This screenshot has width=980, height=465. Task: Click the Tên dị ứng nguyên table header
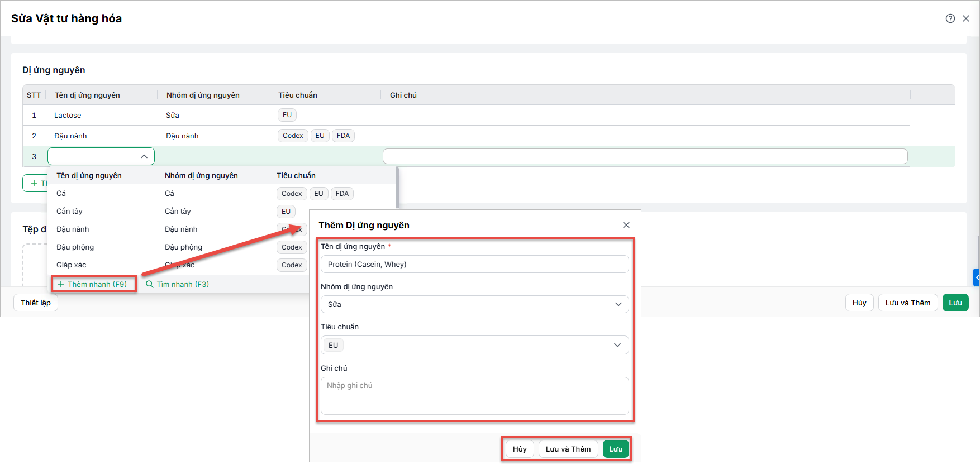87,95
